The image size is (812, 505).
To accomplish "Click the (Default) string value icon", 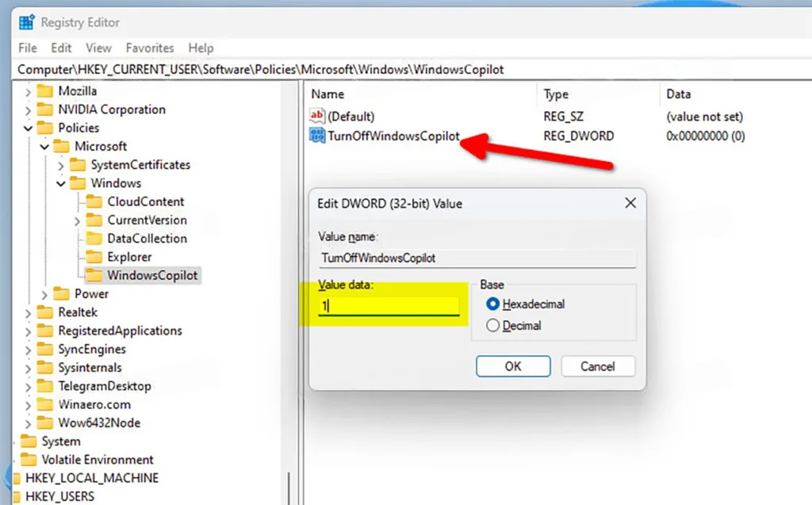I will tap(317, 116).
